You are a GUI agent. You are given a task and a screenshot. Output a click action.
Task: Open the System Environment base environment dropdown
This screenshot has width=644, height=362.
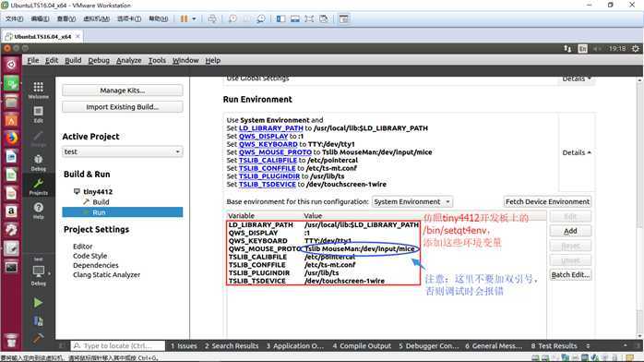412,201
